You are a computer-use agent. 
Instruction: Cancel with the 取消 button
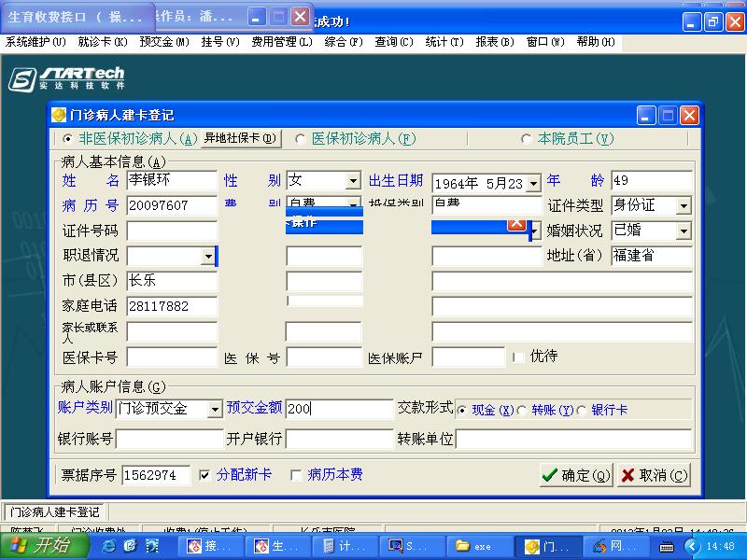[x=655, y=475]
